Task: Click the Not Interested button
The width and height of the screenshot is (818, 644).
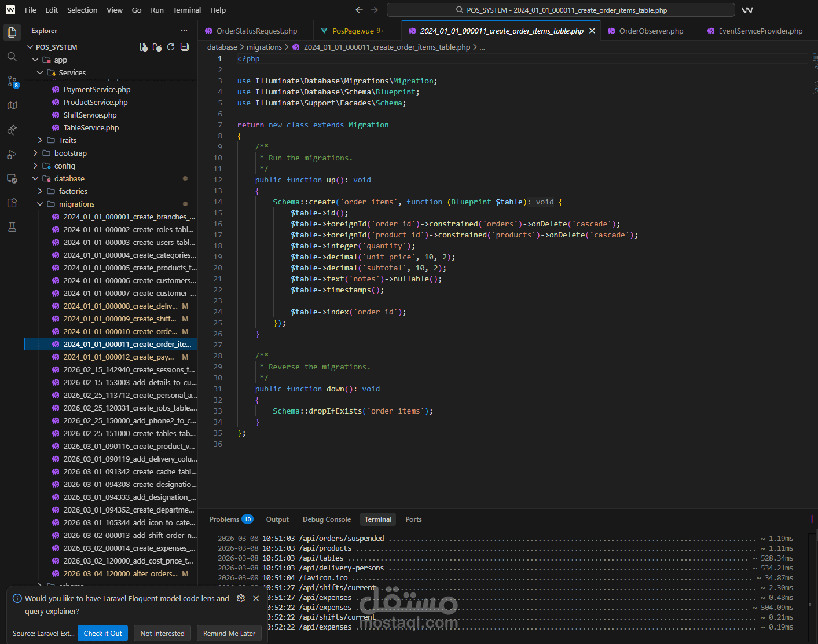Action: 162,633
